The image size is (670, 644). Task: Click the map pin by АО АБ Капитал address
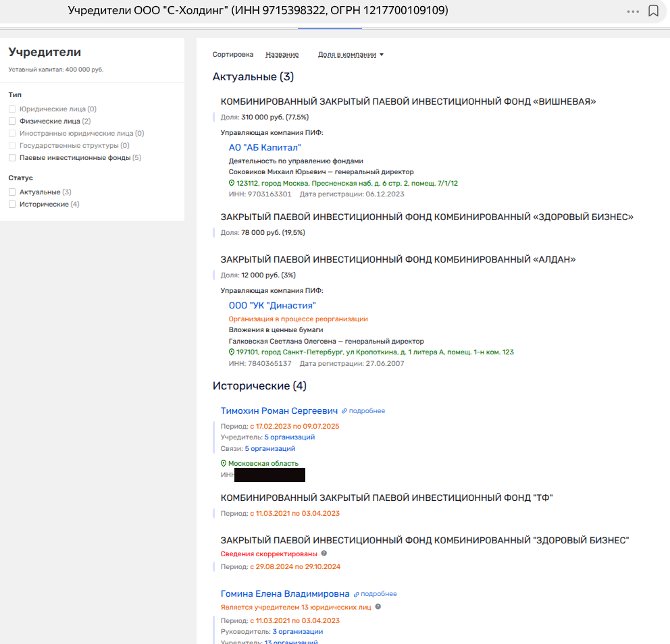point(232,183)
